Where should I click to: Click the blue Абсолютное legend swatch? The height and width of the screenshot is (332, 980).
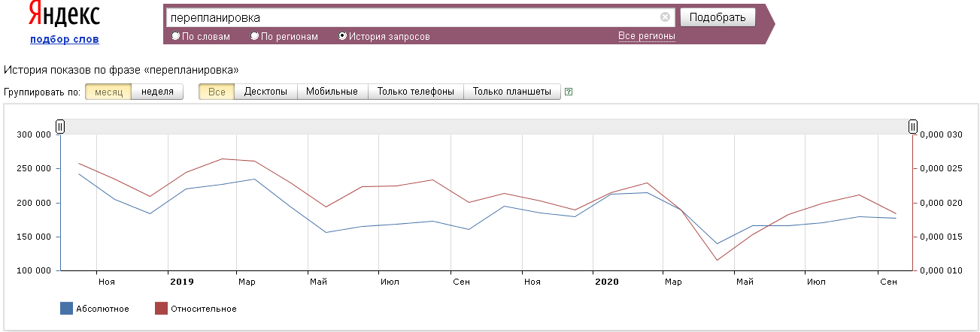pos(66,308)
